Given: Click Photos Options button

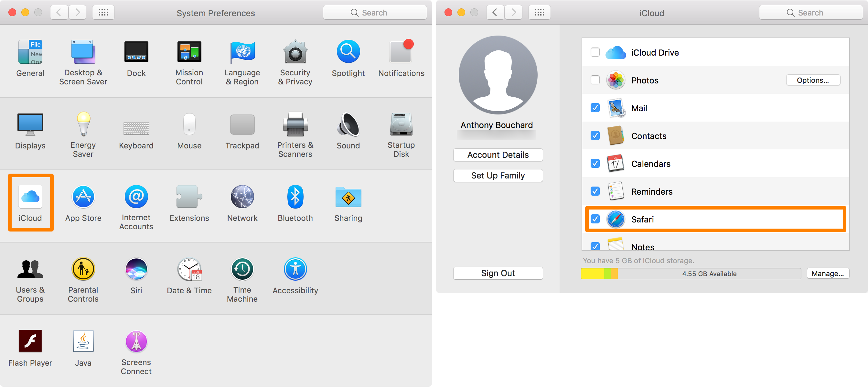Looking at the screenshot, I should [x=813, y=80].
